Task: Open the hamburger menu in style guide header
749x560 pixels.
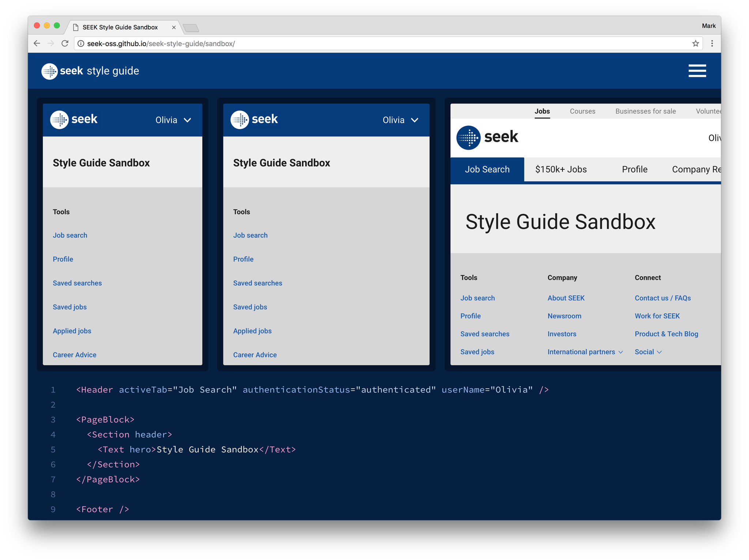Action: click(x=697, y=71)
